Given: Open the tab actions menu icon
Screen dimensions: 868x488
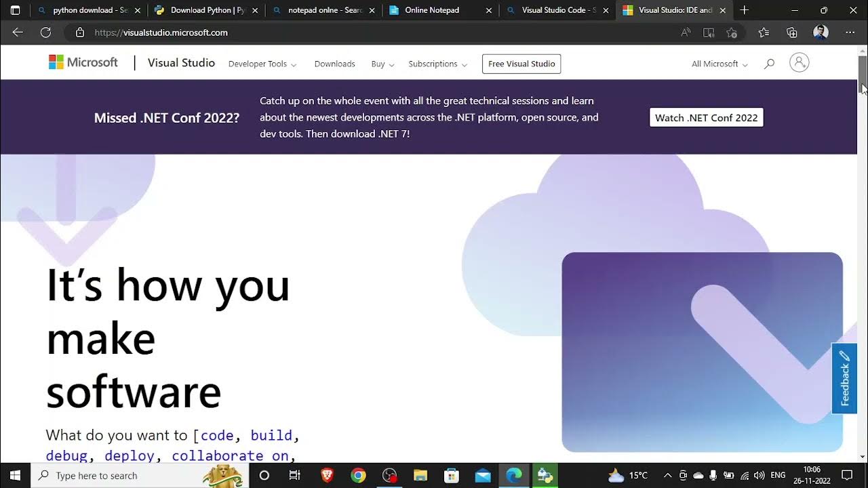Looking at the screenshot, I should (x=15, y=10).
